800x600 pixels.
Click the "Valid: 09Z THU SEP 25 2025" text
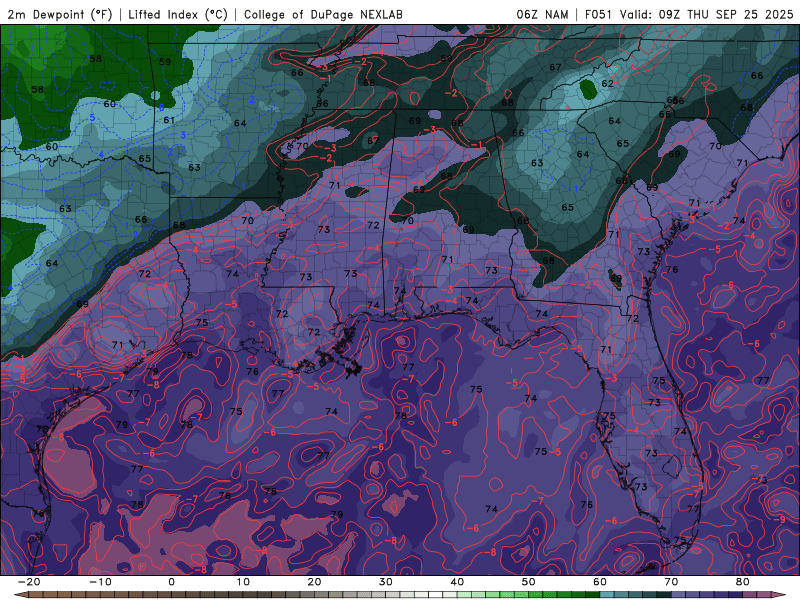pos(707,15)
